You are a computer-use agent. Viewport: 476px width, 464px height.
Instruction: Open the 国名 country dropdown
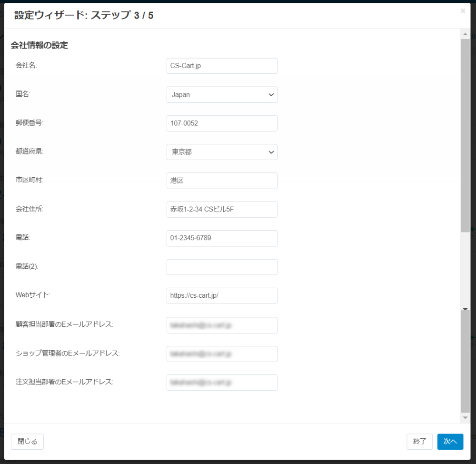[222, 95]
